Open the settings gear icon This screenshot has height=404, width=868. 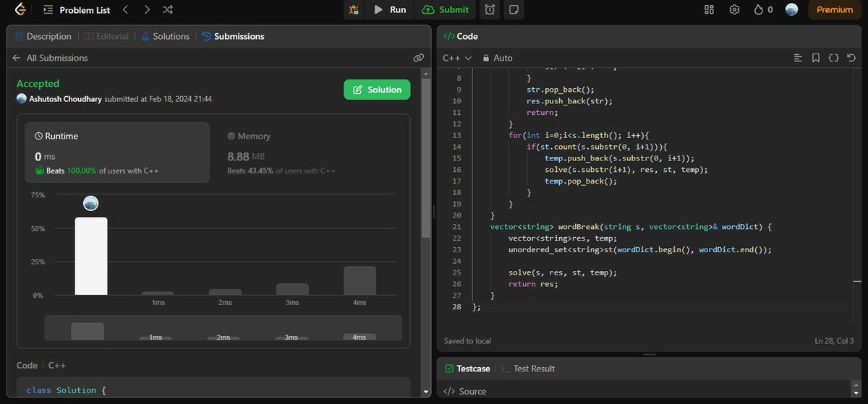734,10
